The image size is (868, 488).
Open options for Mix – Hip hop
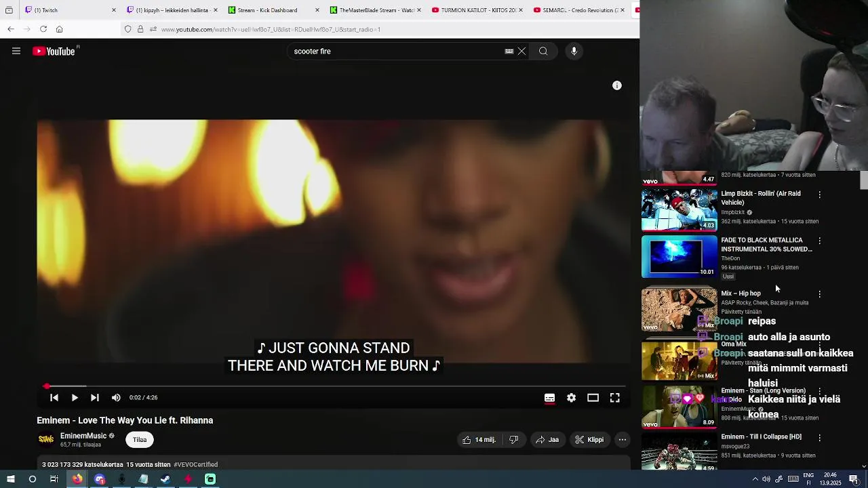point(820,294)
